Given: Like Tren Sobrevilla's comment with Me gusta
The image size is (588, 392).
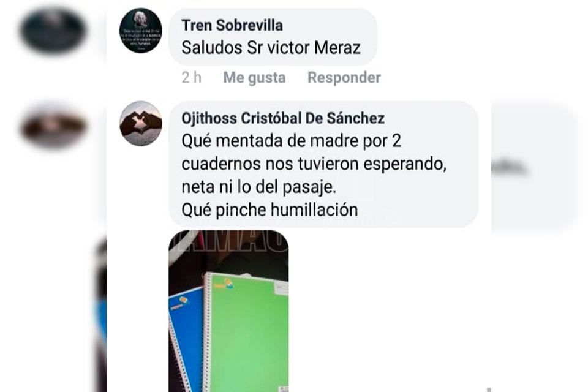Looking at the screenshot, I should coord(254,78).
